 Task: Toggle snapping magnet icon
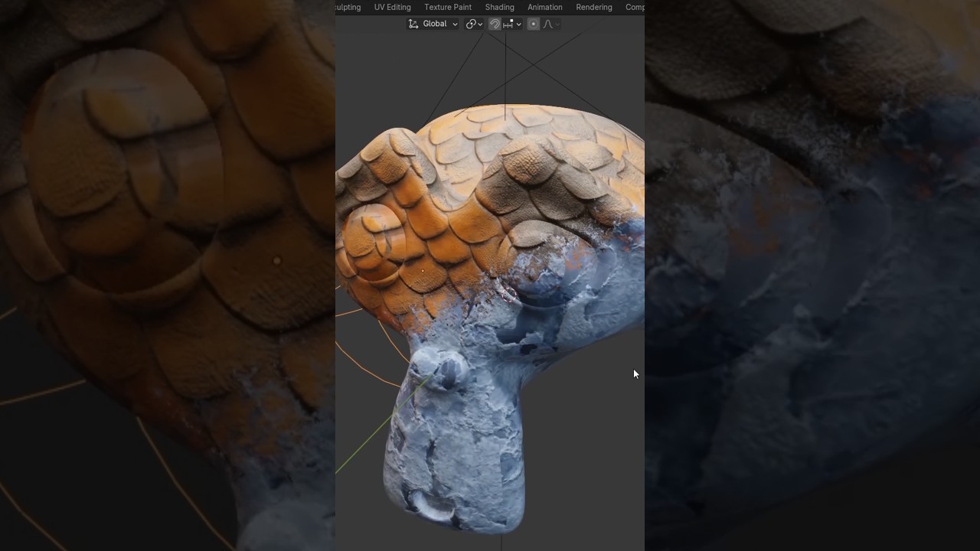click(495, 24)
